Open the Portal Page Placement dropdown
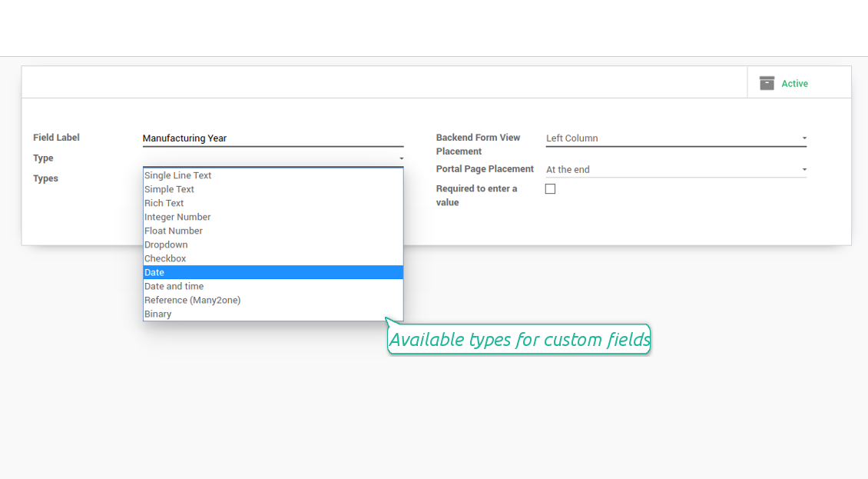868x479 pixels. pos(676,170)
